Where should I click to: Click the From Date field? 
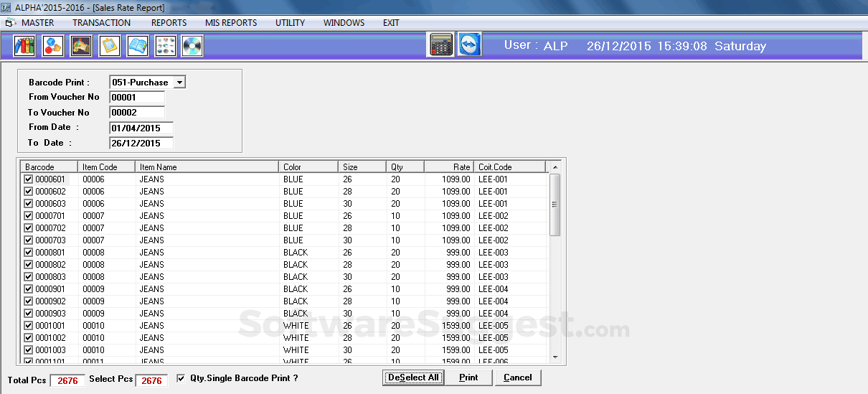coord(141,128)
